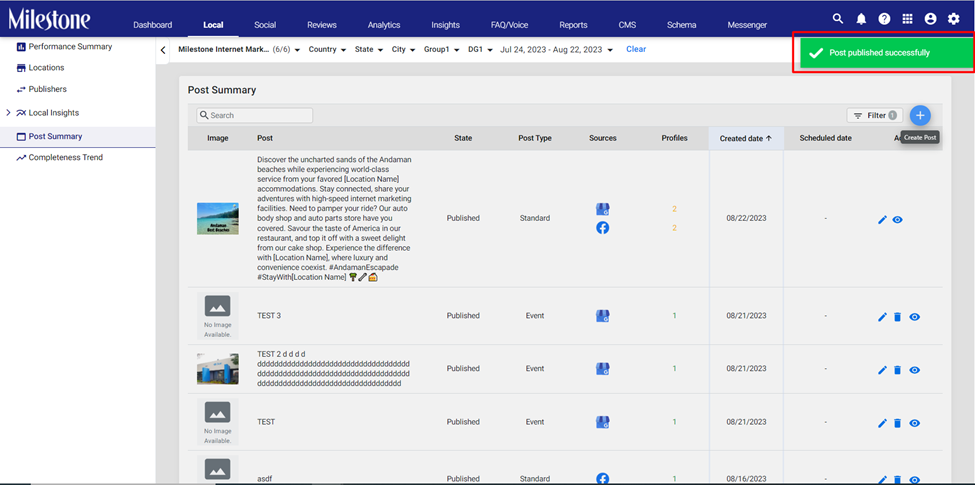This screenshot has height=485, width=975.
Task: Open the search icon in top bar
Action: point(838,19)
